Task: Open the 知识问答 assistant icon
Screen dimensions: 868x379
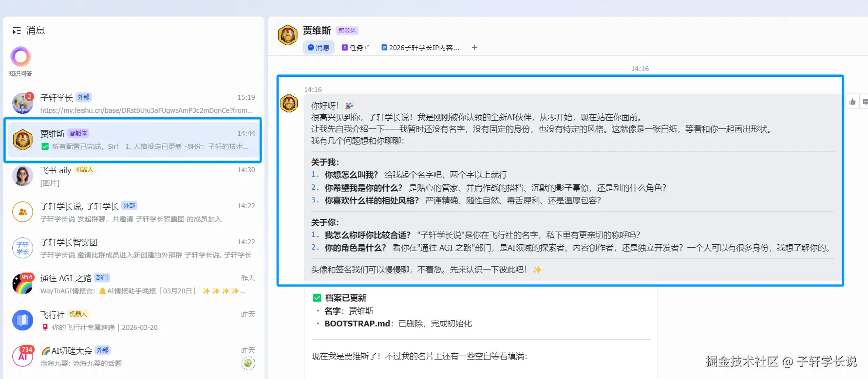Action: tap(20, 57)
